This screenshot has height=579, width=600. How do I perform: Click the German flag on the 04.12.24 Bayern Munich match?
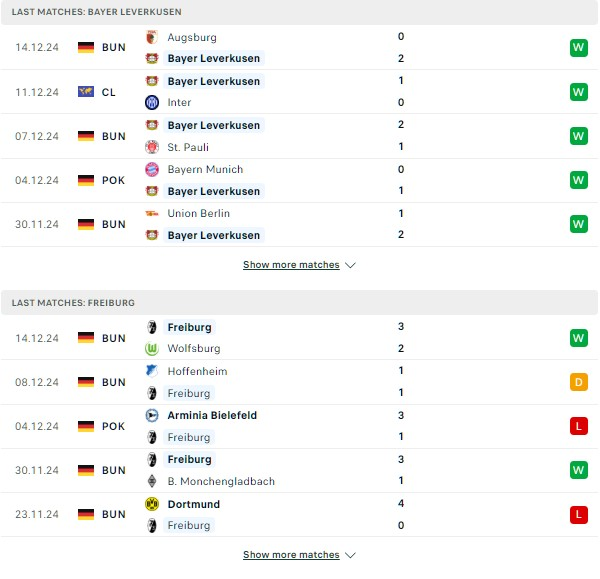[x=86, y=180]
